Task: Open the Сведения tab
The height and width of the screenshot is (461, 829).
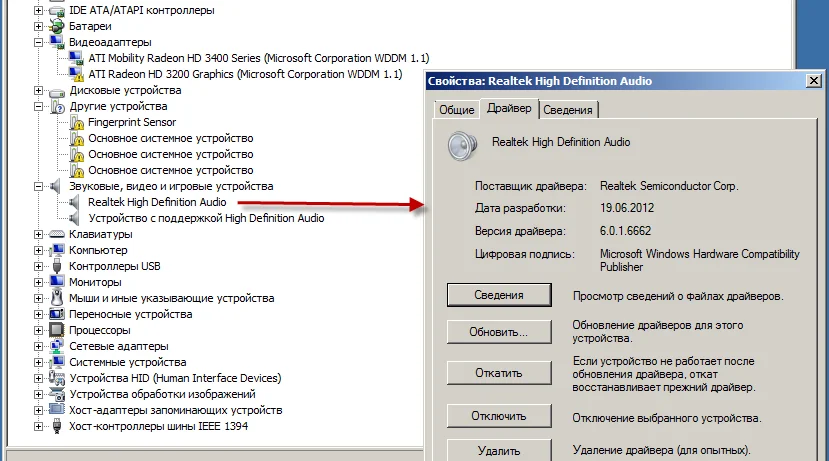Action: pyautogui.click(x=568, y=109)
